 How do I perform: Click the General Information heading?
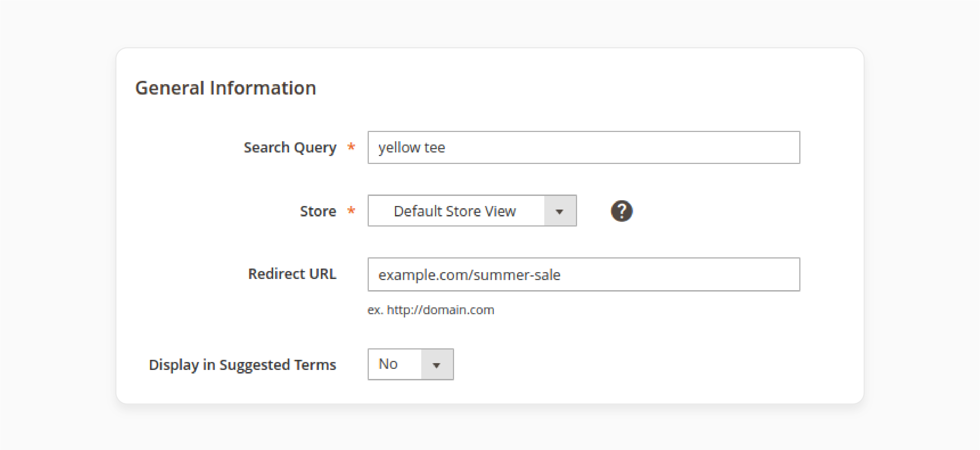[x=226, y=88]
